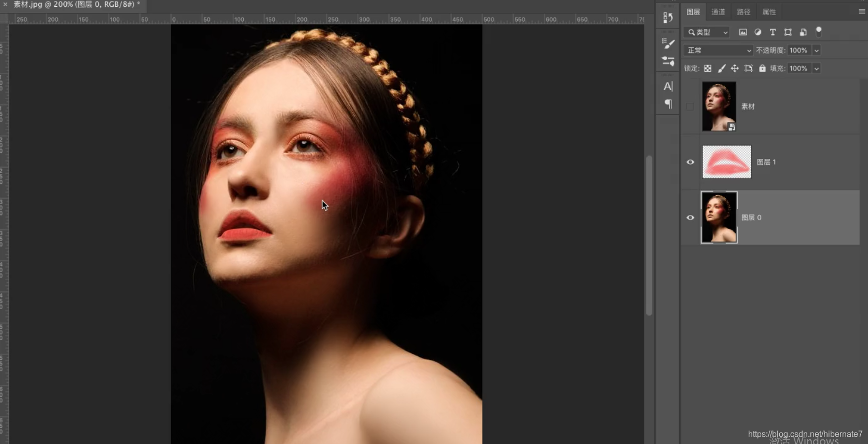This screenshot has height=444, width=868.
Task: Open the 类型 layer filter dropdown
Action: tap(707, 32)
